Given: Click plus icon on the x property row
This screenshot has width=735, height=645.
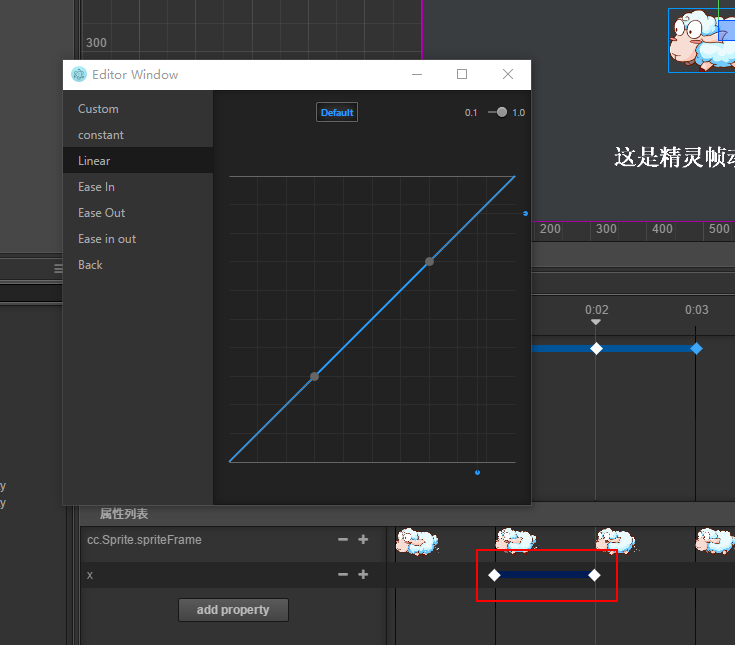Looking at the screenshot, I should coord(363,575).
